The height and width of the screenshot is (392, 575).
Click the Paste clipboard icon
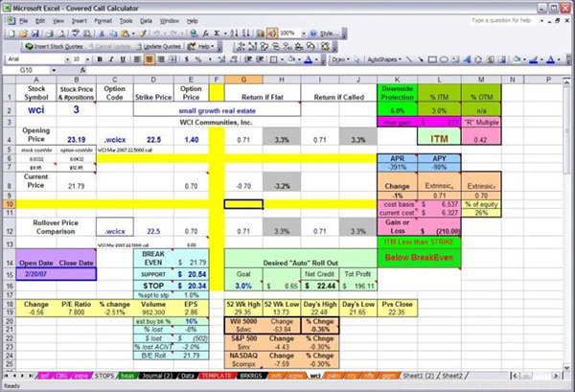coord(125,34)
